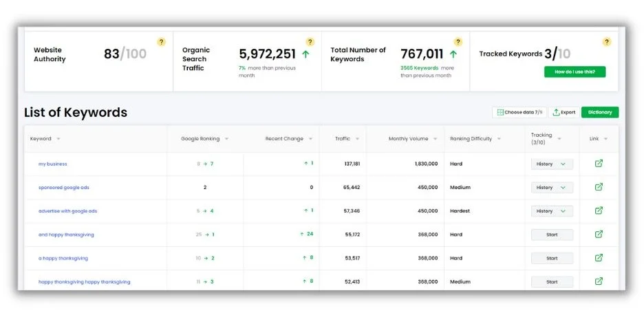Viewport: 644px width, 313px height.
Task: Click help icon above Organic Search Traffic
Action: [310, 42]
